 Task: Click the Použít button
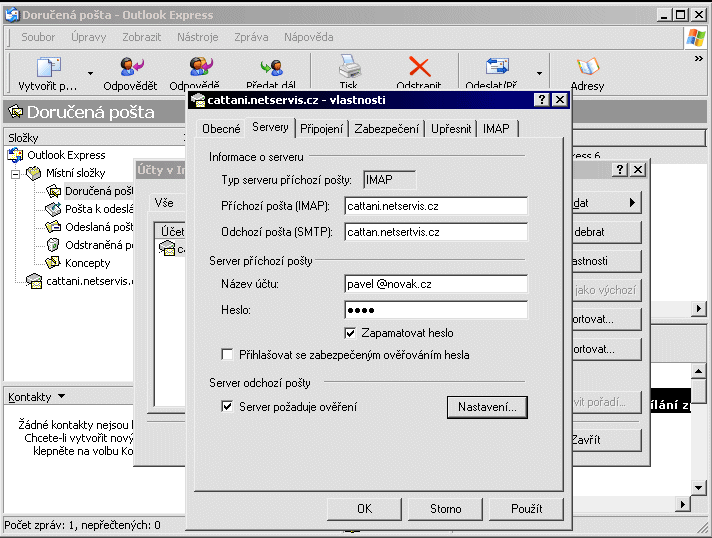(526, 509)
